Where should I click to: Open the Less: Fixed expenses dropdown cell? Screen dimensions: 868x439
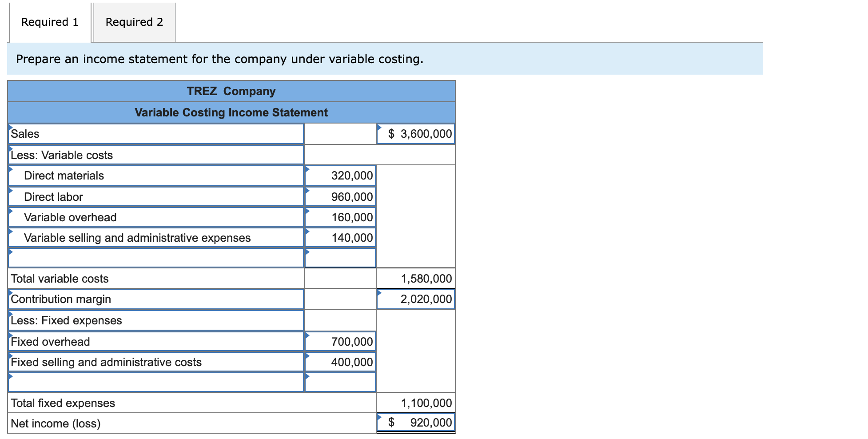[x=156, y=320]
